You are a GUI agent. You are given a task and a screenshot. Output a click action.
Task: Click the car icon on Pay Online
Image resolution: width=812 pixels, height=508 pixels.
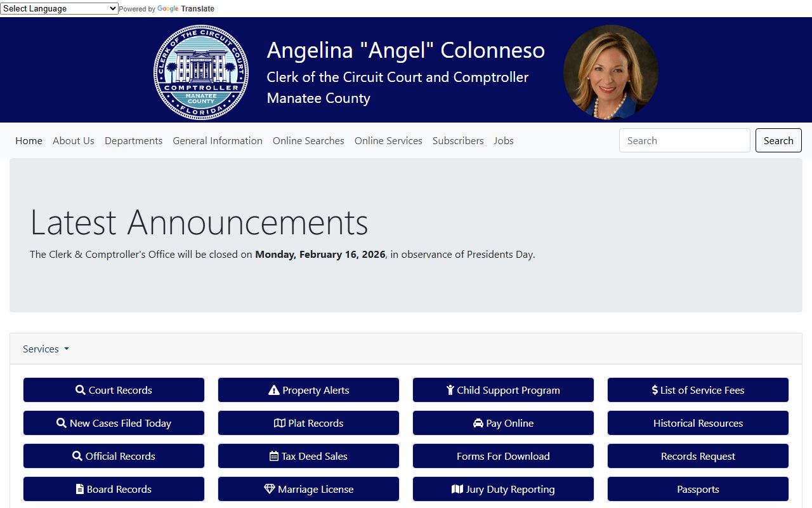coord(478,423)
